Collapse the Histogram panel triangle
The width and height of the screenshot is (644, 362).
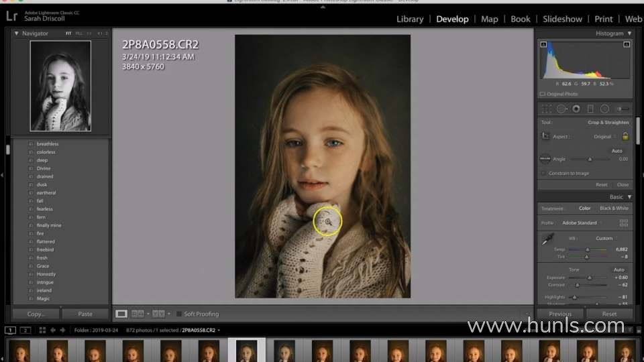pyautogui.click(x=629, y=34)
